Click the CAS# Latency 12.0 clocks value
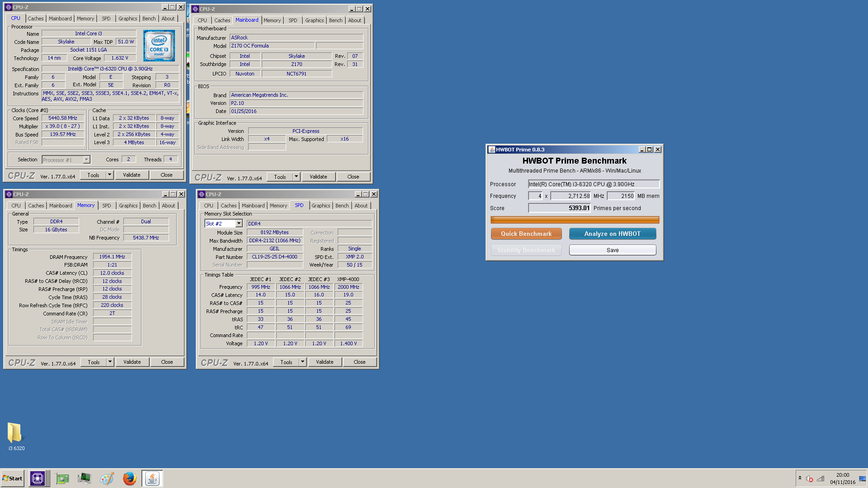 [112, 273]
